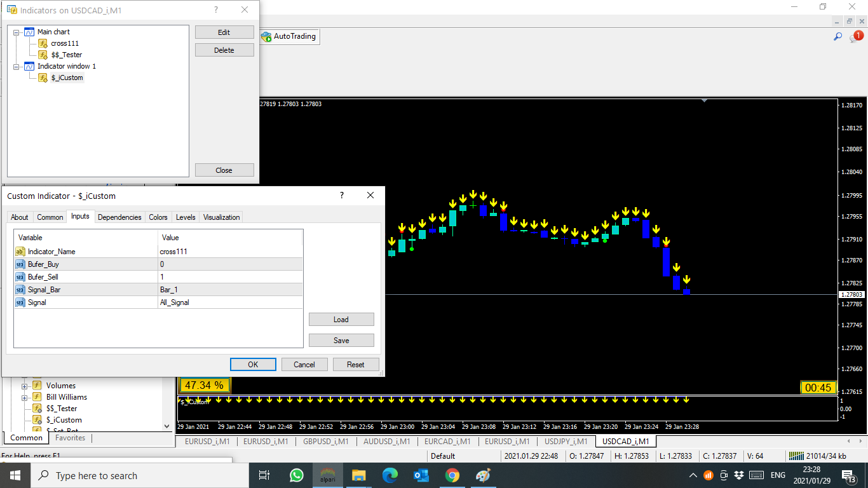Screen dimensions: 868x488
Task: Expand the Volumes folder in Navigator
Action: (25, 386)
